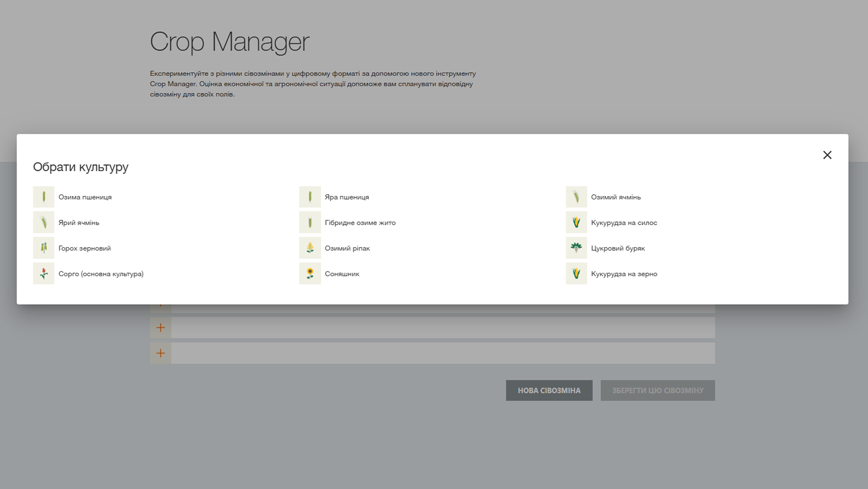Choose the sunflower (Соняшник) crop icon
The height and width of the screenshot is (489, 868).
point(310,274)
